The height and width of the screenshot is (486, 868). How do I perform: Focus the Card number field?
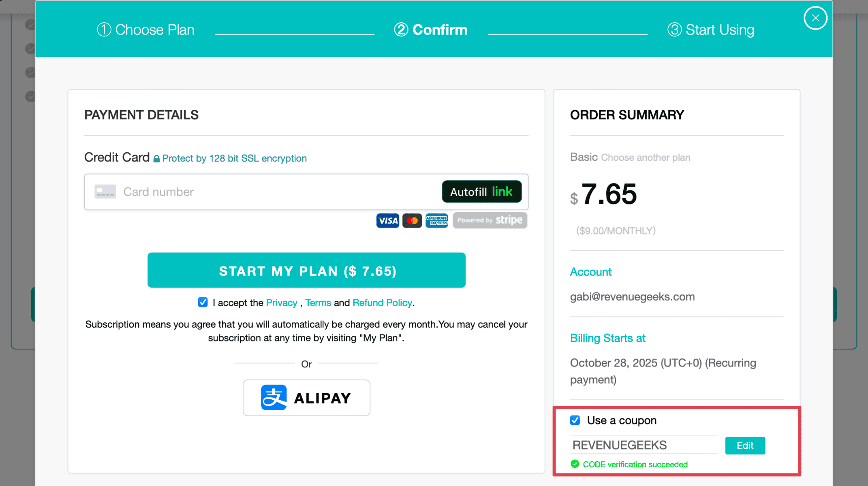[x=276, y=192]
